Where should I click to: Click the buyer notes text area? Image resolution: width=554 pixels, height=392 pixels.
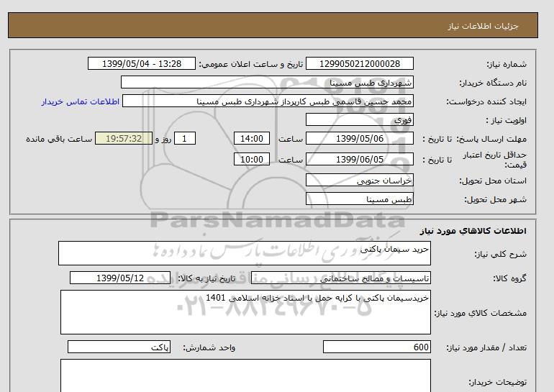pyautogui.click(x=245, y=375)
